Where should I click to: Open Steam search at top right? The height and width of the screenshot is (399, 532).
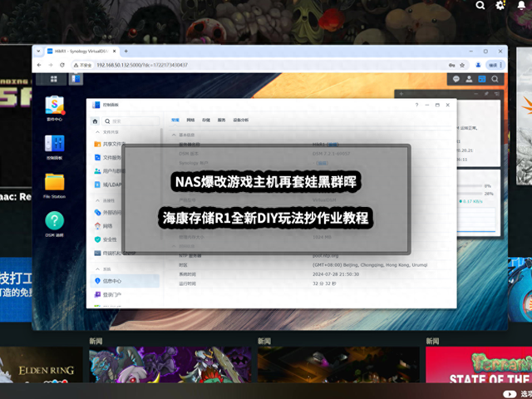(x=480, y=5)
